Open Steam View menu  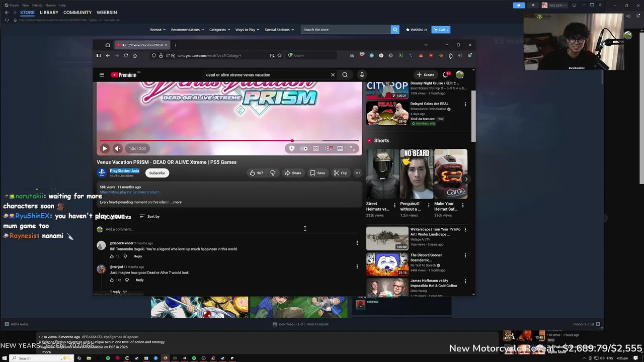pyautogui.click(x=25, y=5)
